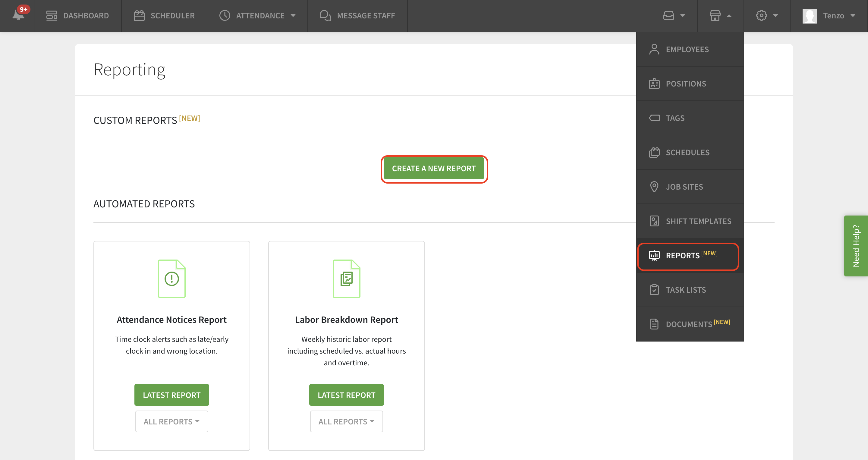Screen dimensions: 868x460
Task: Click the Employees person icon
Action: (x=654, y=49)
